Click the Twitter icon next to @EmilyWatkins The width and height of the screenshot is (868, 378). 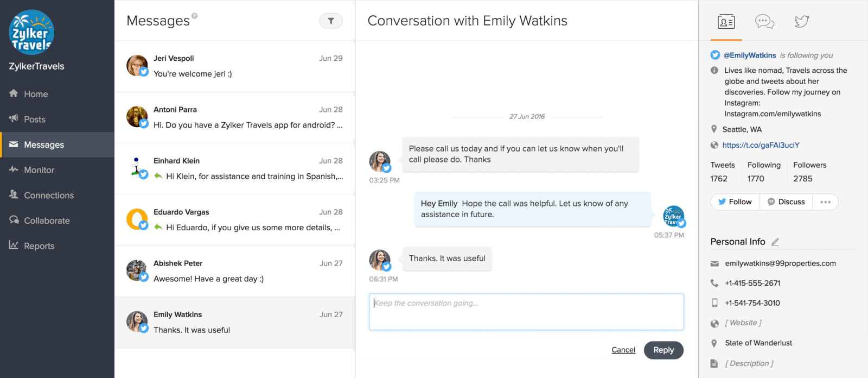pyautogui.click(x=715, y=55)
